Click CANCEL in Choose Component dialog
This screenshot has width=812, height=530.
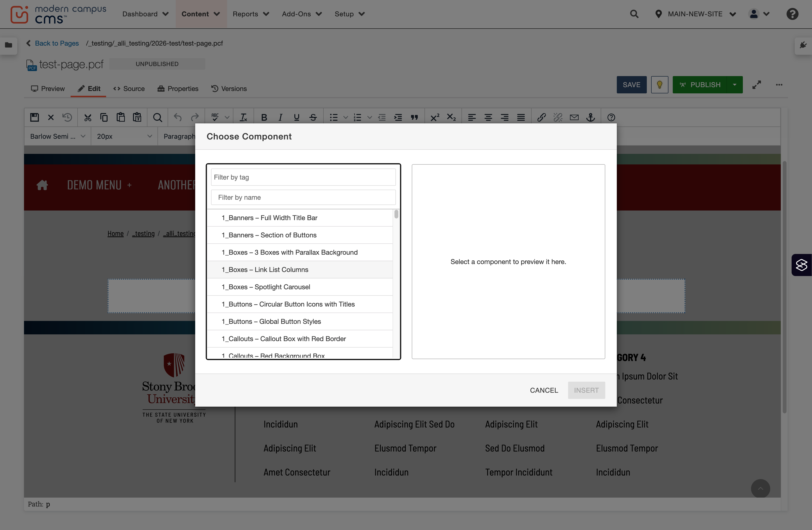[544, 390]
